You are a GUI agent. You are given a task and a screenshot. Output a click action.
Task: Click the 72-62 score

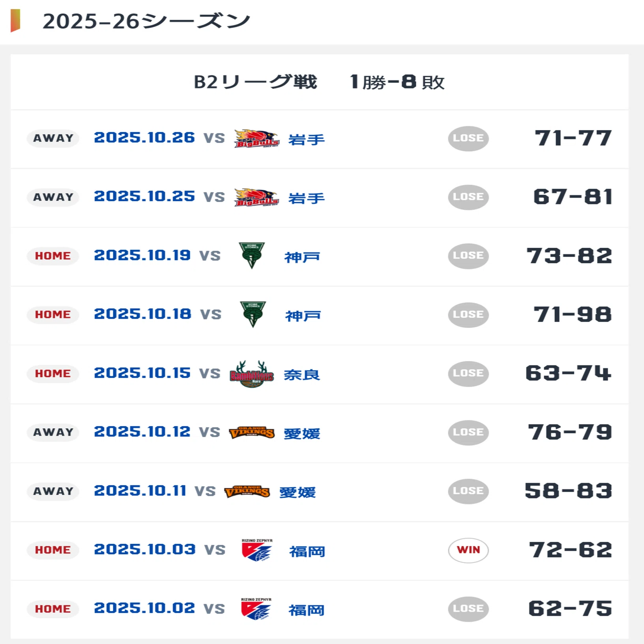tap(571, 550)
